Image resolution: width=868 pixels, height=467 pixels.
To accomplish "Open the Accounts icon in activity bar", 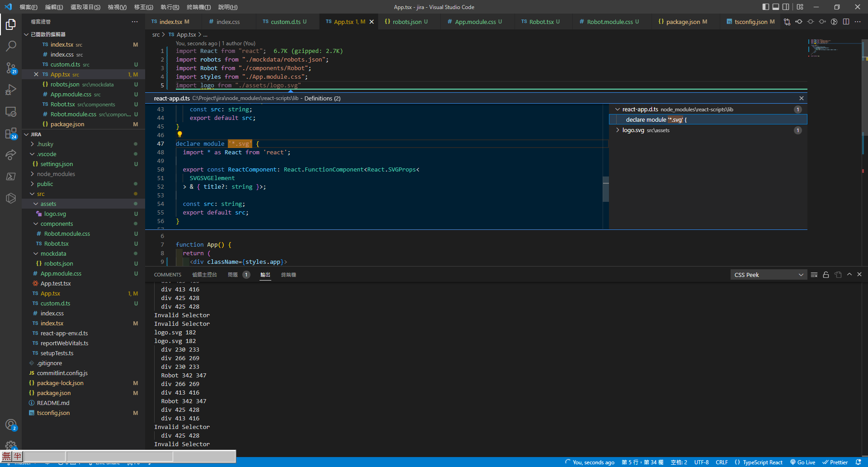I will coord(11,424).
